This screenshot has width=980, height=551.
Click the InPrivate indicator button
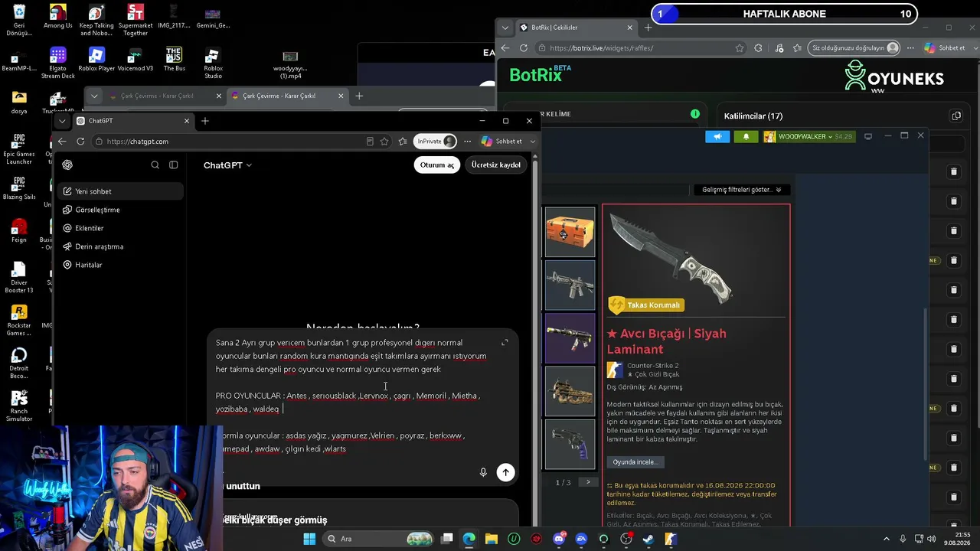click(x=436, y=142)
